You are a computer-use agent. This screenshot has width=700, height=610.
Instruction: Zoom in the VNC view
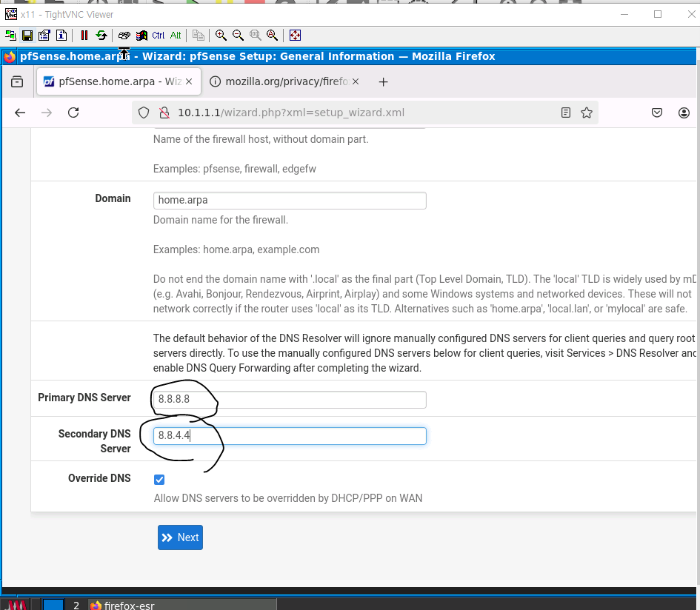[x=221, y=36]
